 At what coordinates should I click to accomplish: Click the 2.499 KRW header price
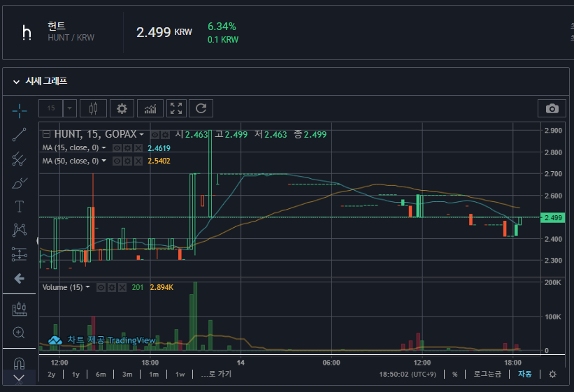pyautogui.click(x=164, y=32)
